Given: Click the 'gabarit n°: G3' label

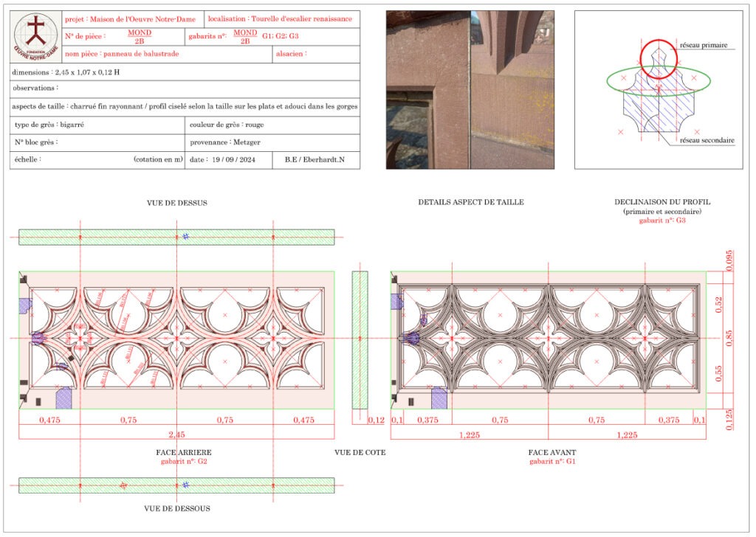Looking at the screenshot, I should click(x=662, y=221).
